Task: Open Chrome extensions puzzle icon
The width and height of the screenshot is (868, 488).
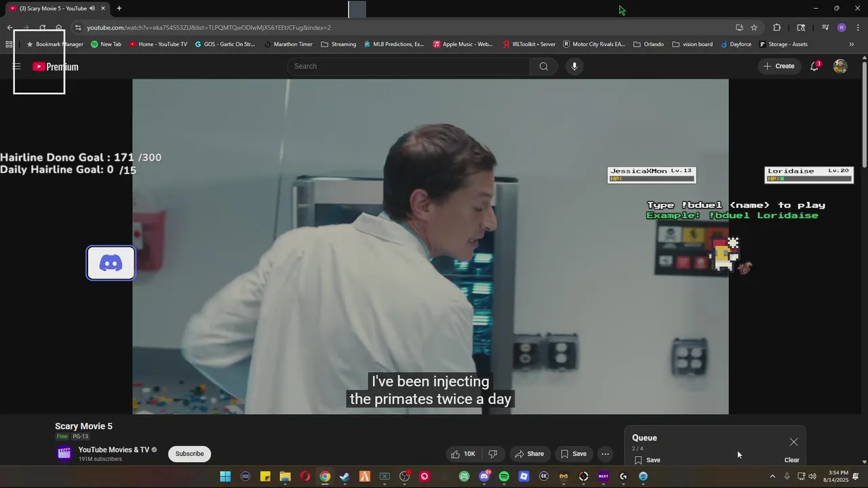Action: (x=776, y=28)
